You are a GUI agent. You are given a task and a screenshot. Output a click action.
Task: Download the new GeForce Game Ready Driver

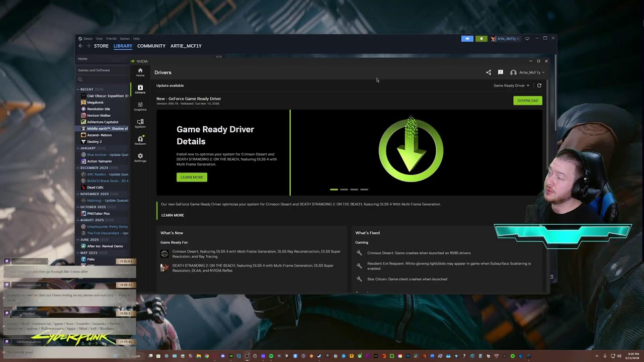click(528, 101)
